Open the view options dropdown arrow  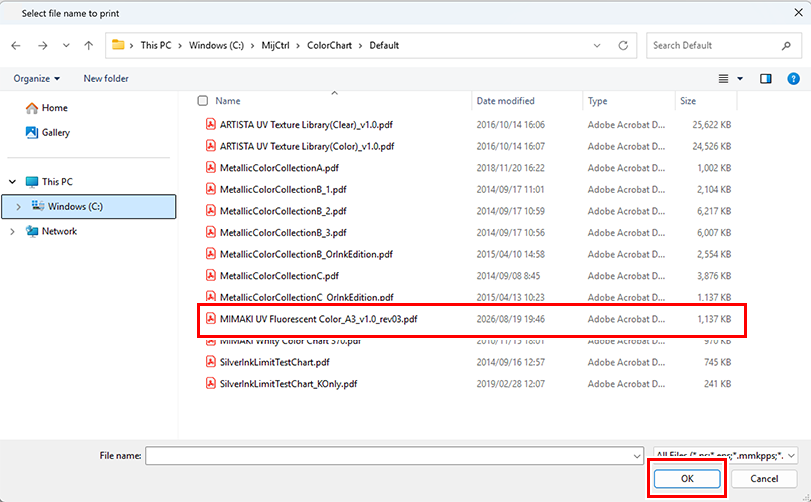[740, 79]
